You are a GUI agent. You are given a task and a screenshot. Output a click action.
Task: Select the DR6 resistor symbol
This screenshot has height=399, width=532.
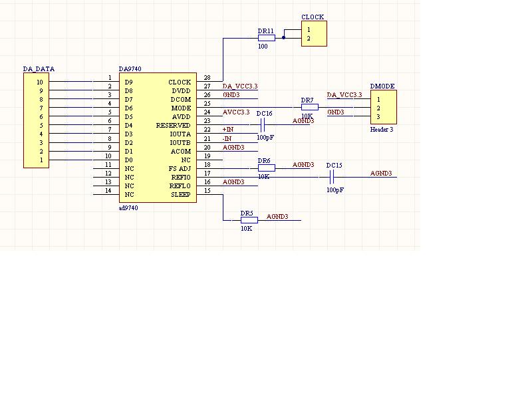267,168
